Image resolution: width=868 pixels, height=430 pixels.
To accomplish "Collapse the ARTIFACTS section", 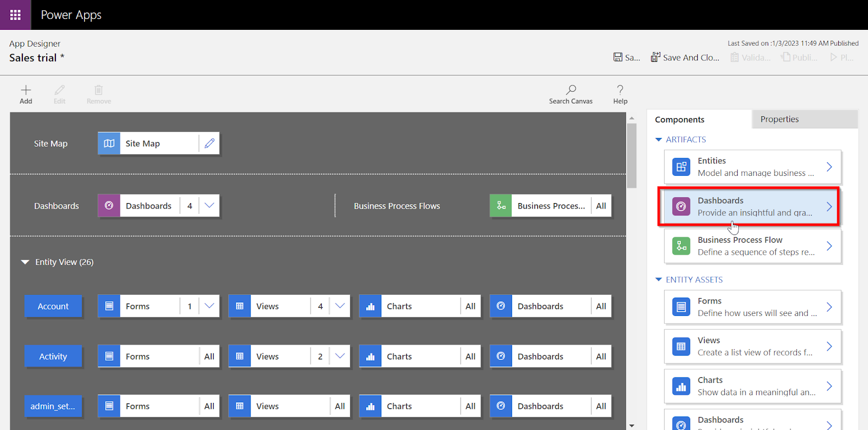I will point(659,140).
